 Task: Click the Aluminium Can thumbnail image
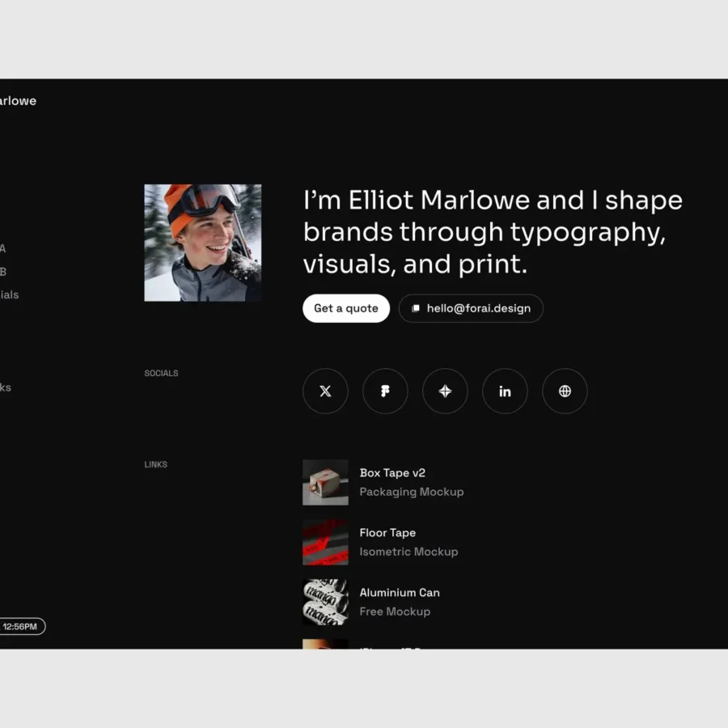(x=325, y=602)
